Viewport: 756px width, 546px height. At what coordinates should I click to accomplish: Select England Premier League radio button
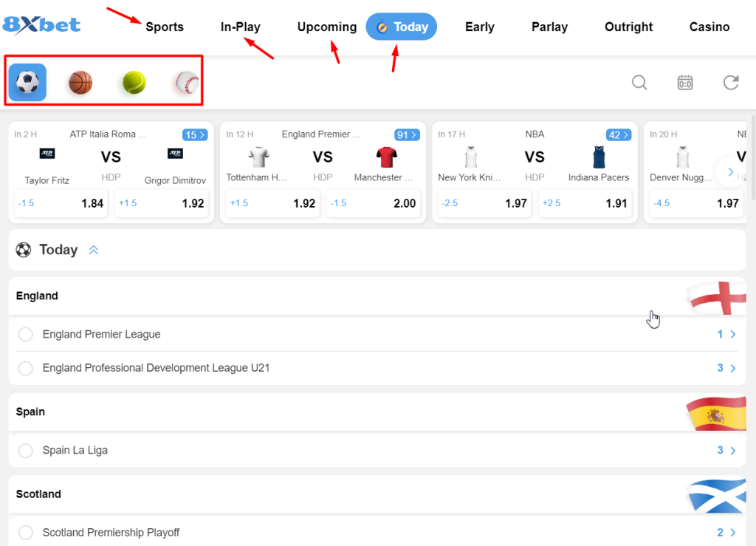tap(26, 335)
